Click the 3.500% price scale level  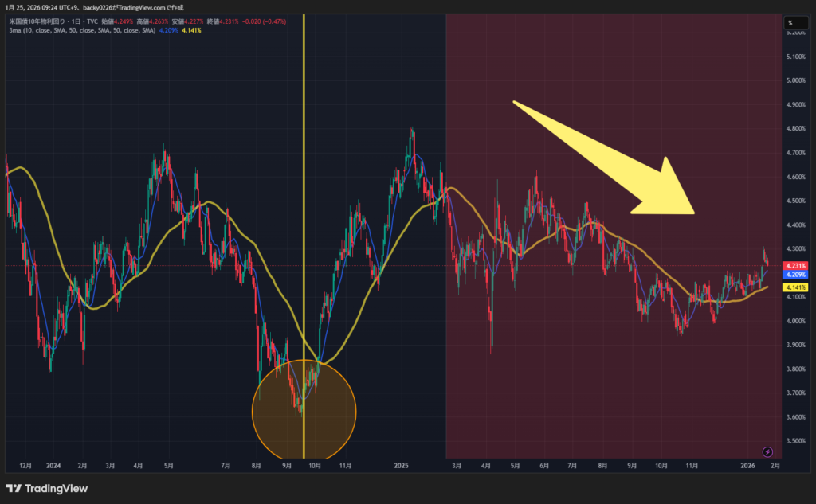(794, 441)
